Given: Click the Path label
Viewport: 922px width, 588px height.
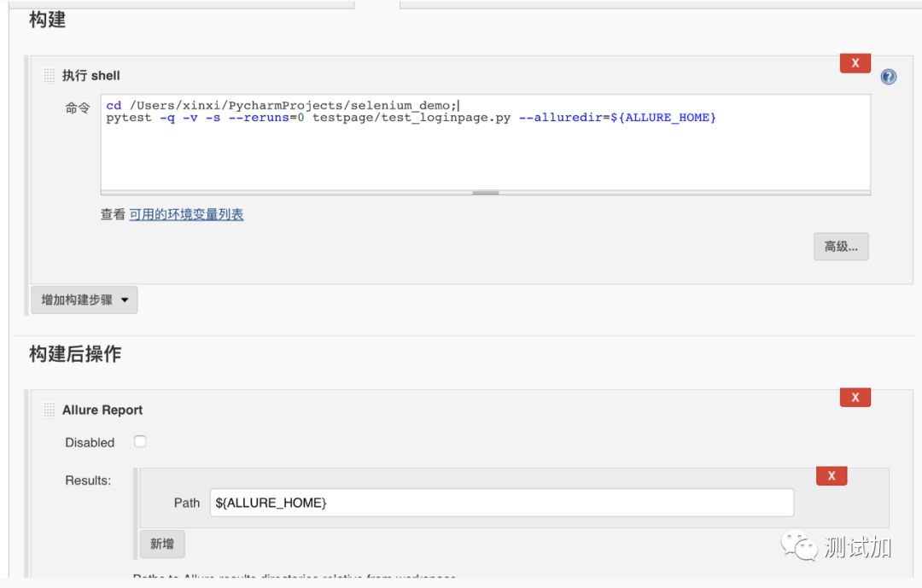Looking at the screenshot, I should pos(187,503).
